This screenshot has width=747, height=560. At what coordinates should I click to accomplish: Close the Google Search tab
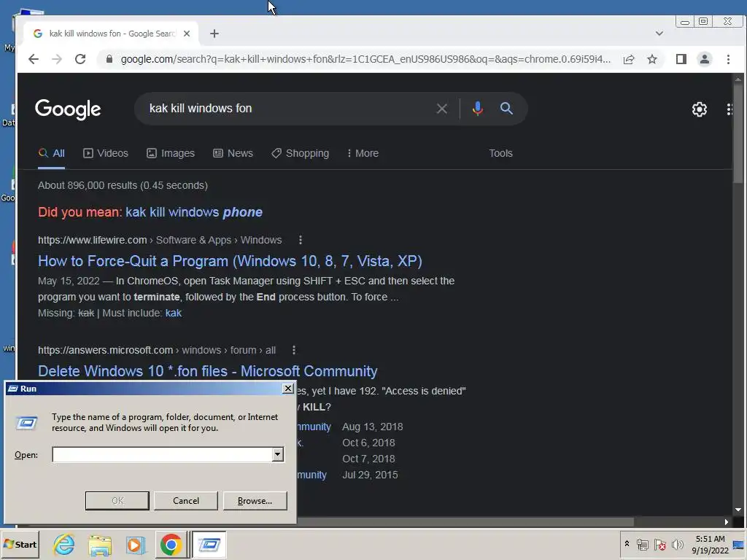[x=187, y=34]
